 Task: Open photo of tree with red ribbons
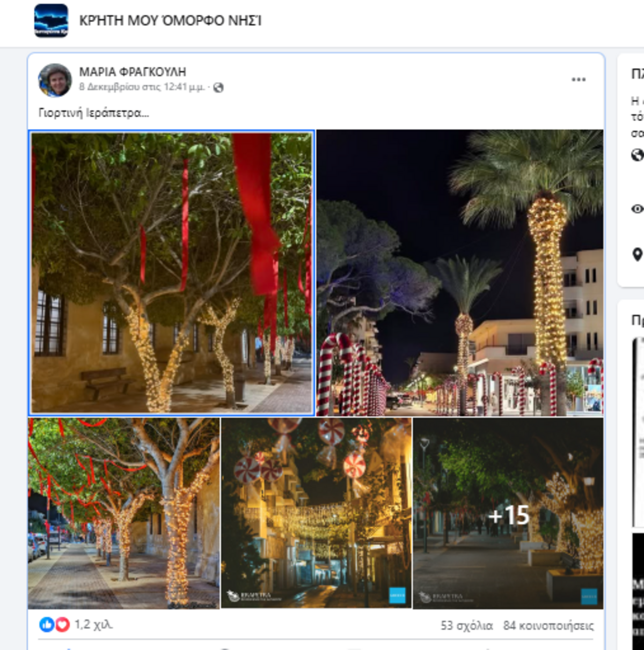click(172, 273)
